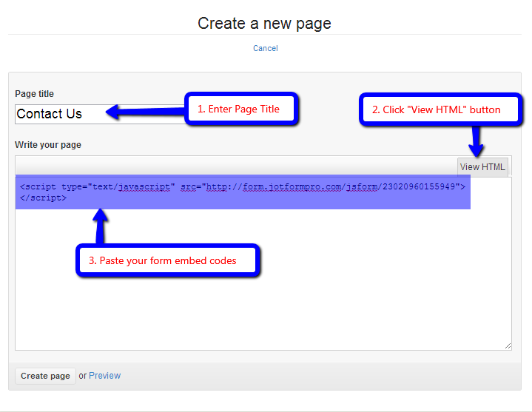Grab the textarea resize handle in the corner
Image resolution: width=532 pixels, height=412 pixels.
tap(508, 345)
